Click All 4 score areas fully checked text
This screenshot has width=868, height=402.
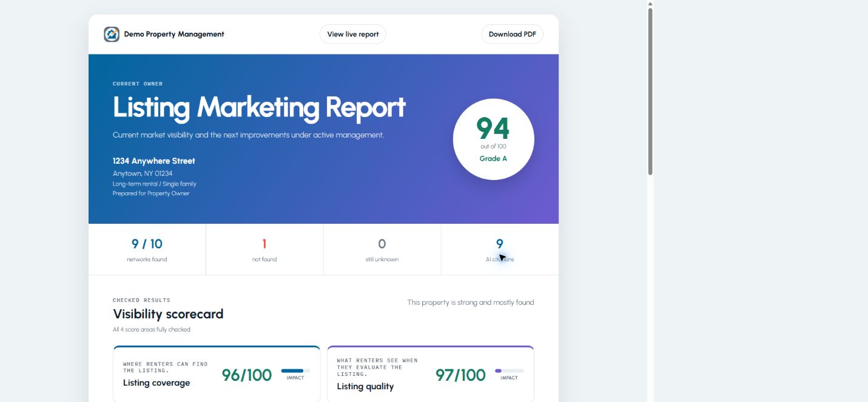click(x=152, y=330)
